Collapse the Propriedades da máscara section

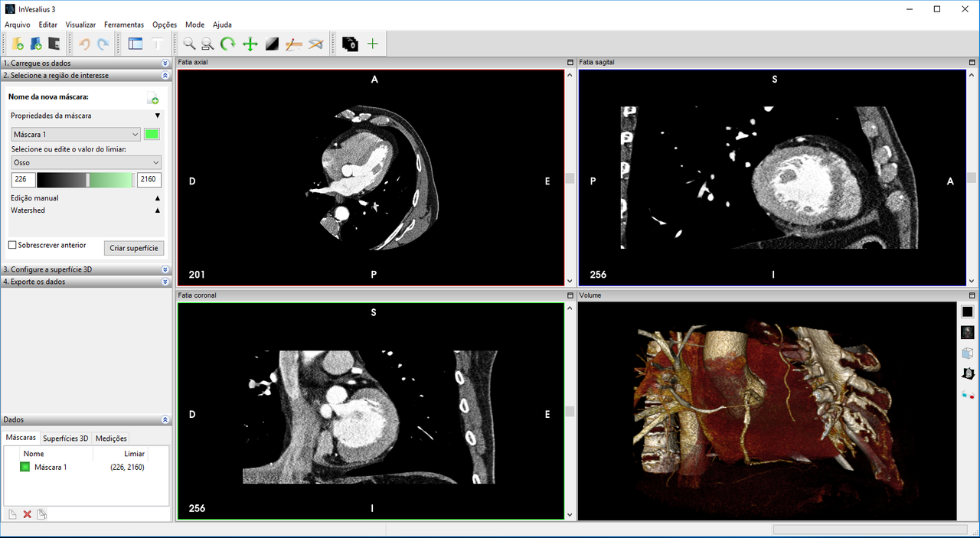158,116
